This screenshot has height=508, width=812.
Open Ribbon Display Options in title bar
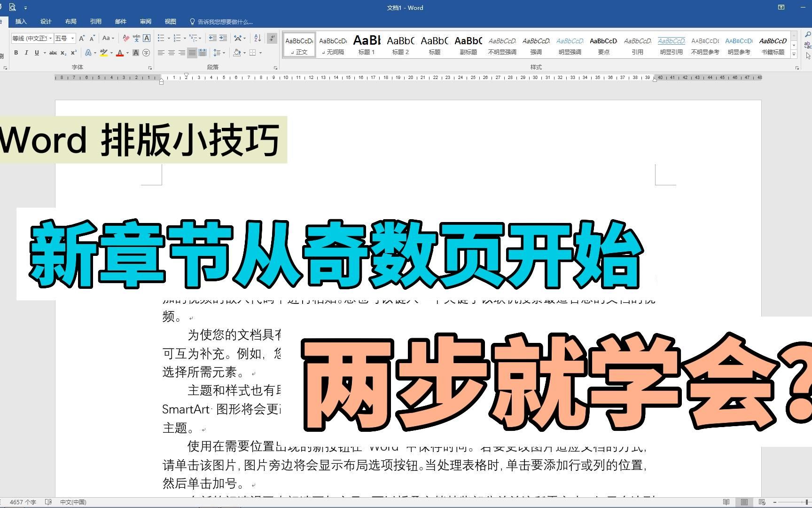(781, 8)
